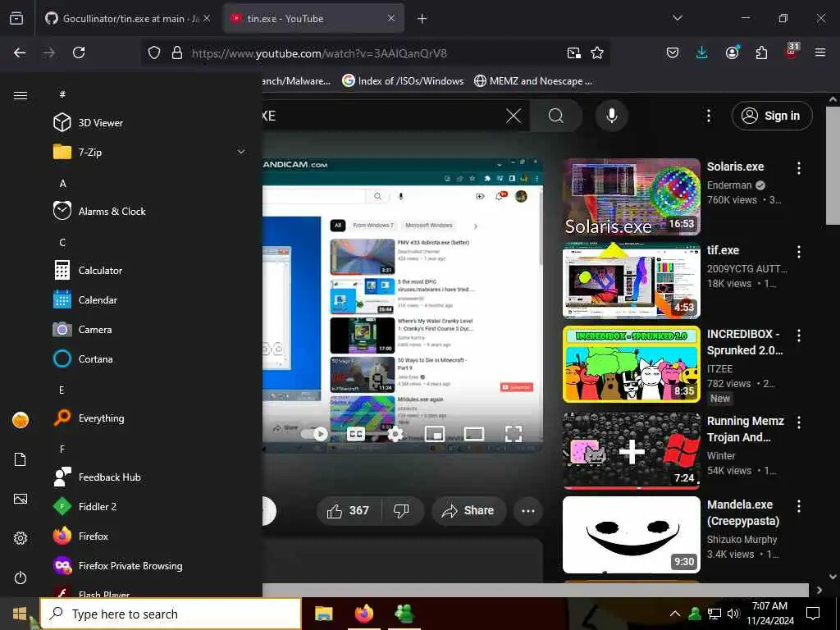Open a new browser tab
The image size is (840, 630).
pos(422,19)
